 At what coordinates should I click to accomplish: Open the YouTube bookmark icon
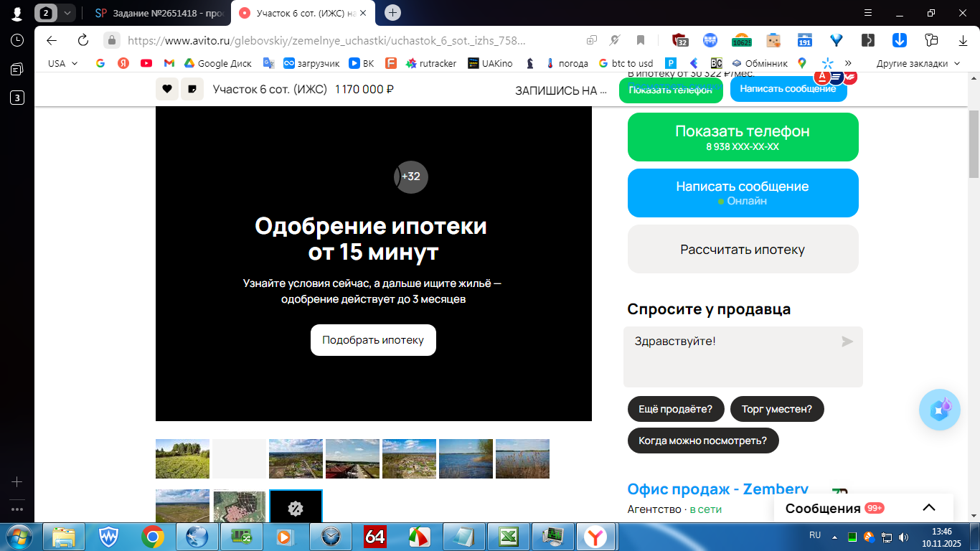(146, 63)
